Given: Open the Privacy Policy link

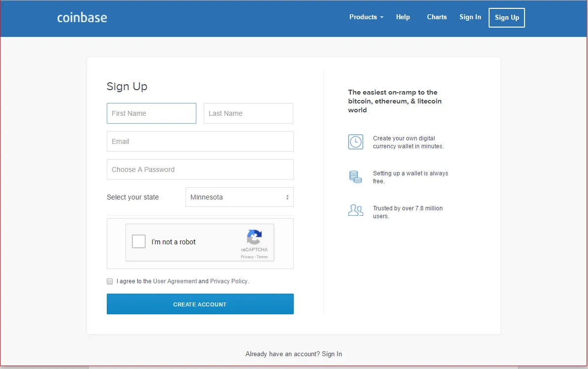Looking at the screenshot, I should click(x=229, y=281).
